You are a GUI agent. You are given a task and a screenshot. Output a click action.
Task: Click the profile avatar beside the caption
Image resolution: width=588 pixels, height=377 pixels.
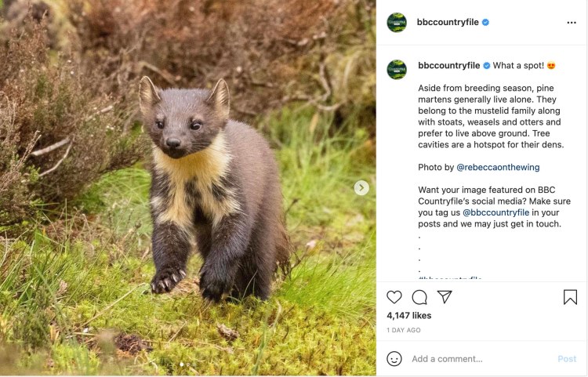coord(397,69)
